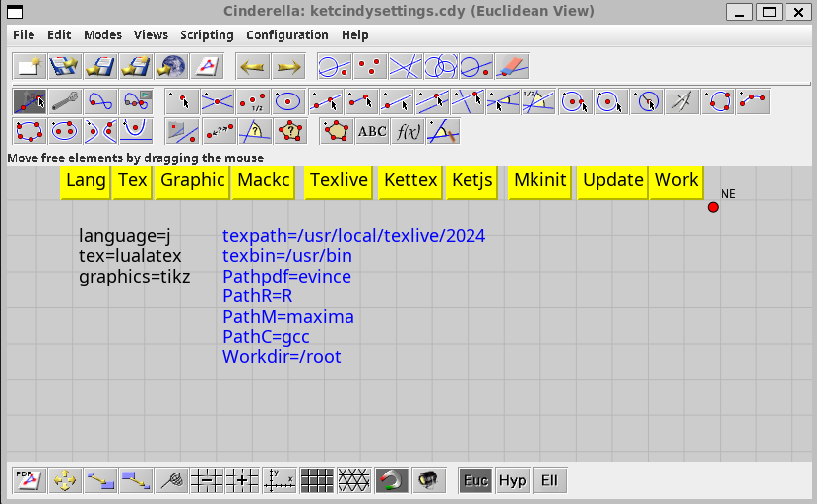Screen dimensions: 817x504
Task: Open the Views menu
Action: [x=151, y=34]
